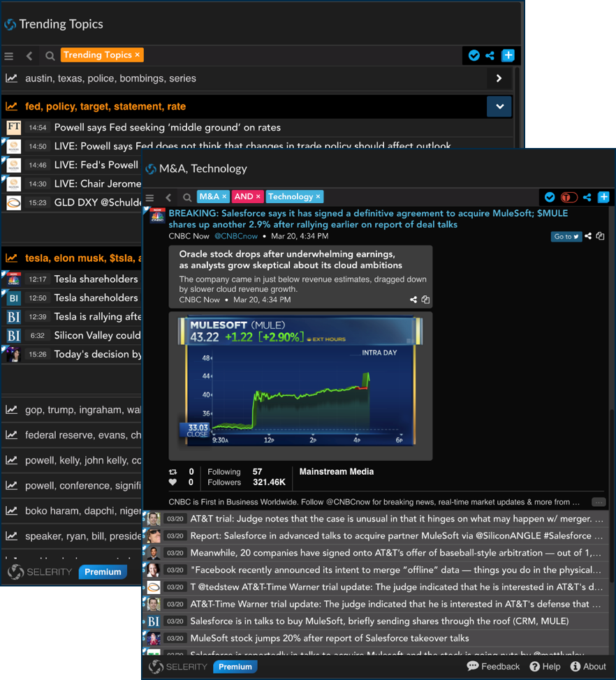Click the trend icon beside tesla, elon musk
This screenshot has width=616, height=680.
pyautogui.click(x=12, y=258)
